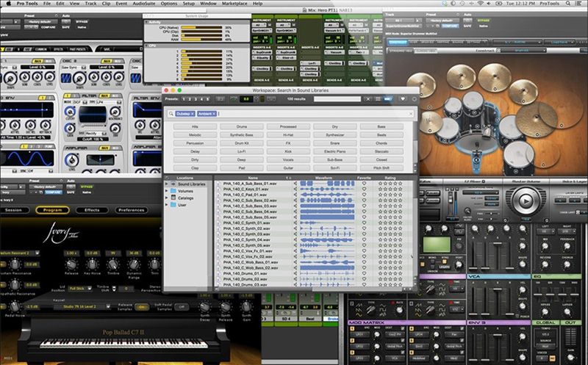
Task: Open the Preferences page in Ivory
Action: 132,210
